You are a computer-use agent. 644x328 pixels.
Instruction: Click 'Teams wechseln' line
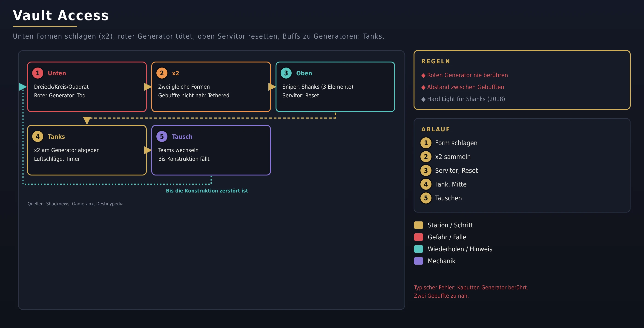(178, 150)
